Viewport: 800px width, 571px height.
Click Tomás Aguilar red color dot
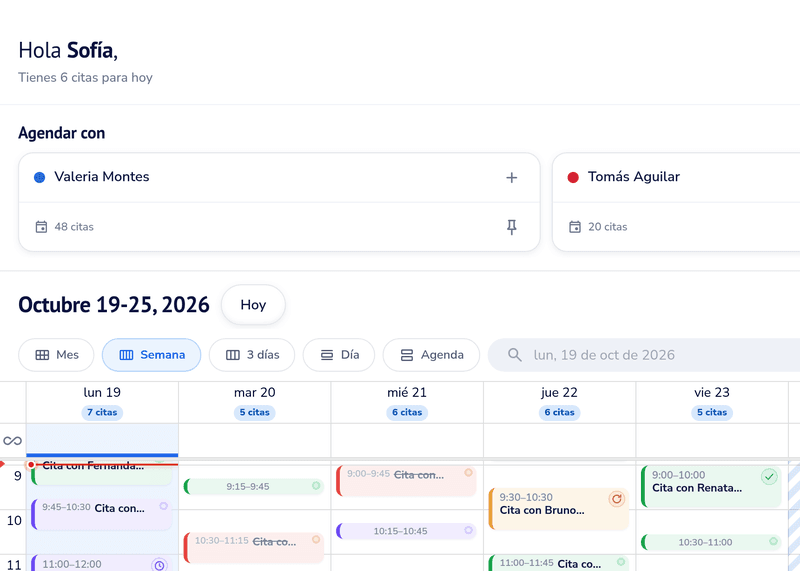click(573, 177)
